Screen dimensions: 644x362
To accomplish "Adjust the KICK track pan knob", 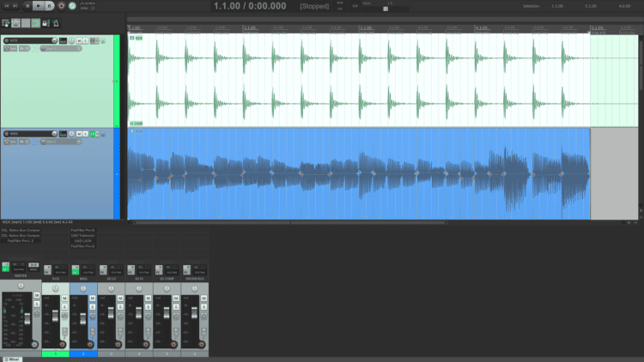I will [x=71, y=40].
